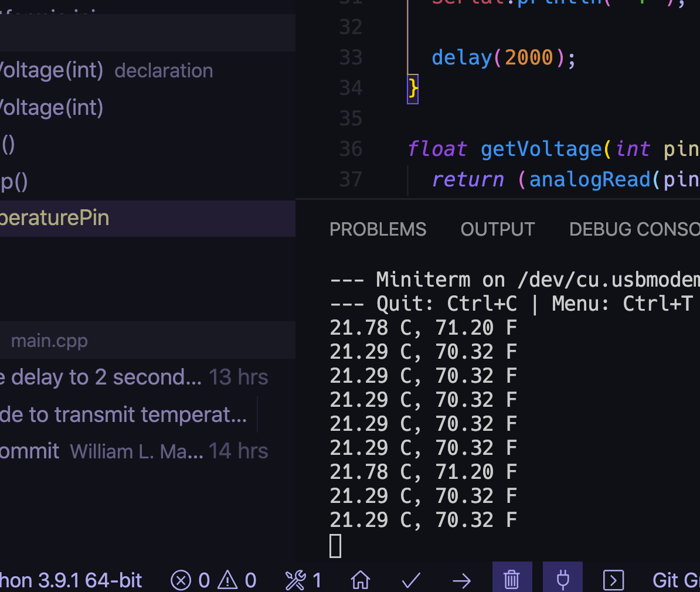The image size is (700, 592).
Task: Click the main.cpp timeline header
Action: [x=147, y=340]
